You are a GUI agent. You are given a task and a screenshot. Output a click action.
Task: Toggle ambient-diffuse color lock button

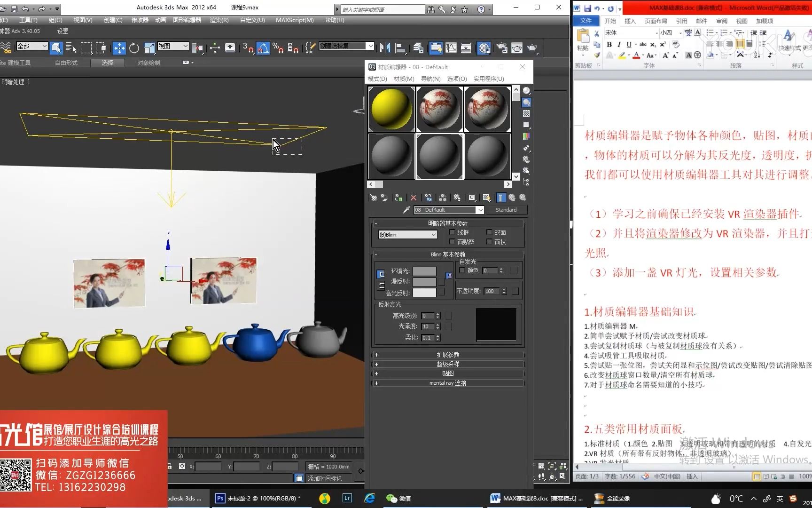pyautogui.click(x=381, y=274)
